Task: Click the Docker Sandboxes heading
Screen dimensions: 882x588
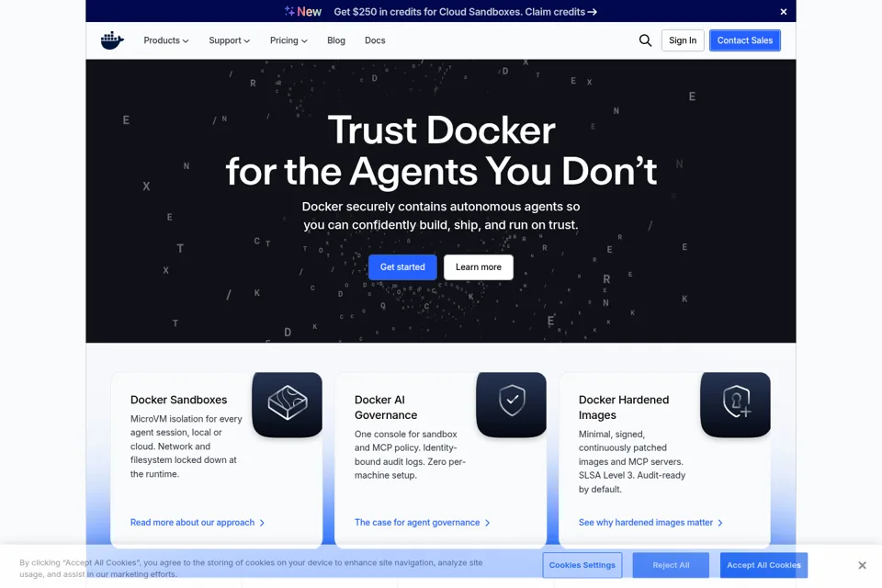Action: 178,400
